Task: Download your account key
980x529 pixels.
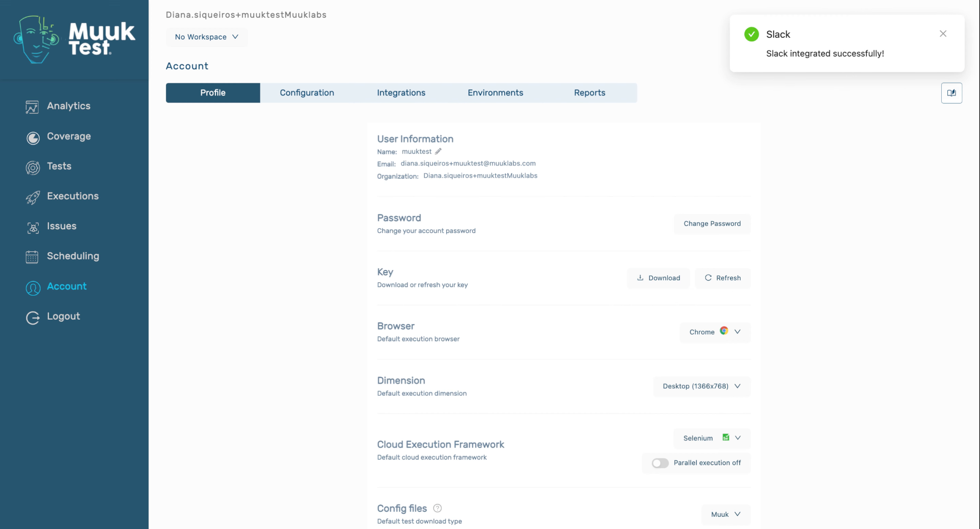Action: point(658,278)
